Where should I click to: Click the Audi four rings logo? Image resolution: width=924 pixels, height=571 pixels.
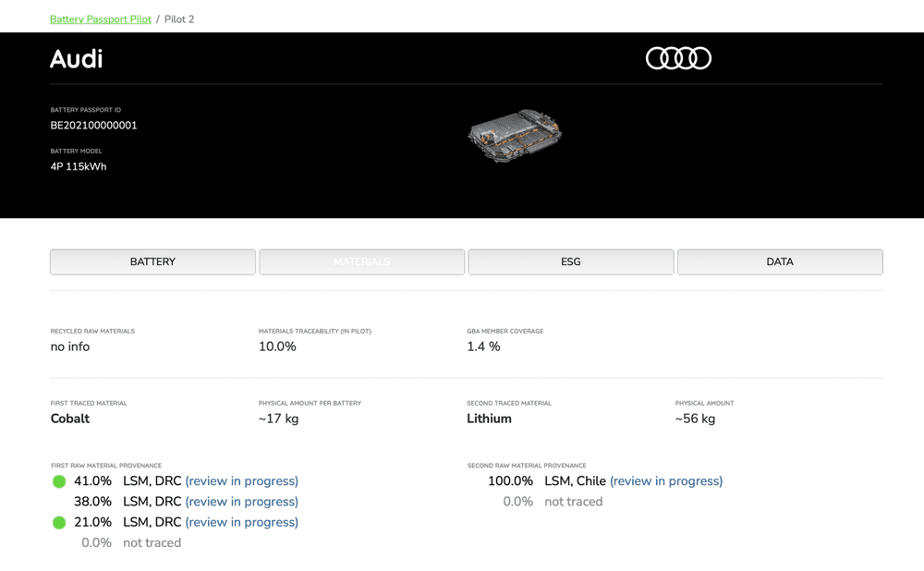tap(678, 58)
